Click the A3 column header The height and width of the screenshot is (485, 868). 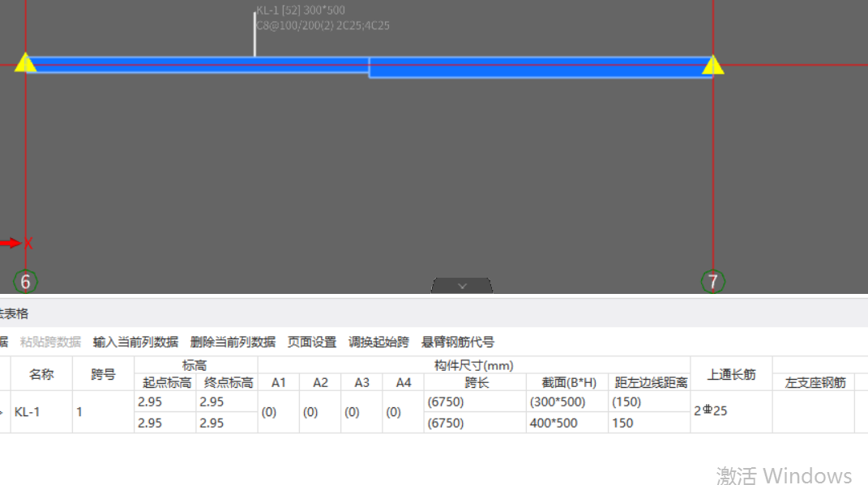pos(361,383)
